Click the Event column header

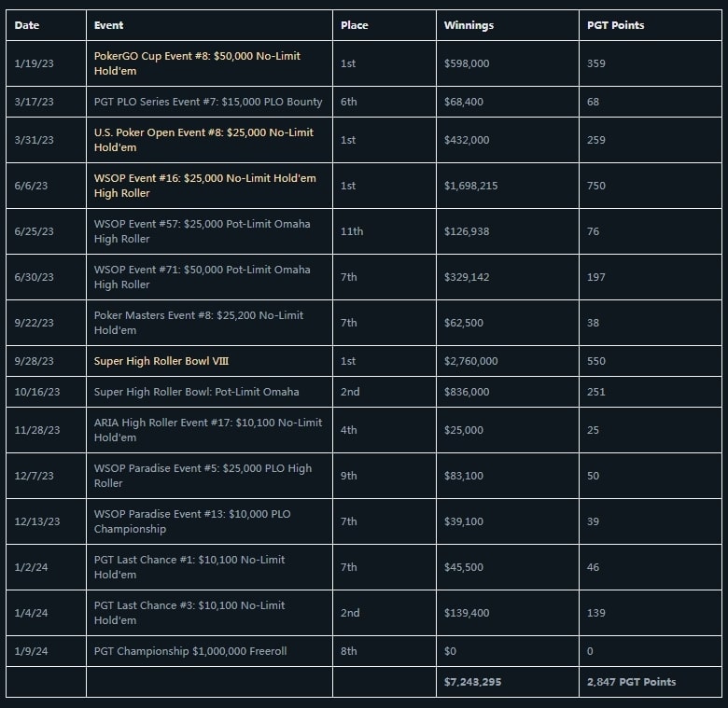109,25
